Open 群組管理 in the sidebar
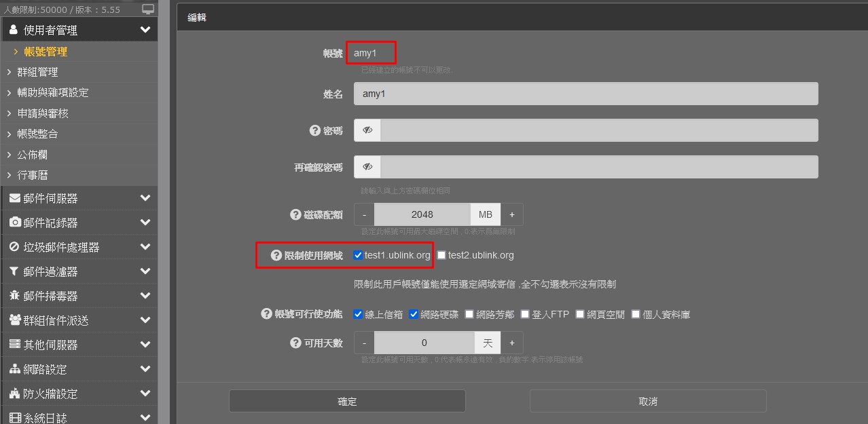Viewport: 868px width, 424px height. [x=37, y=72]
